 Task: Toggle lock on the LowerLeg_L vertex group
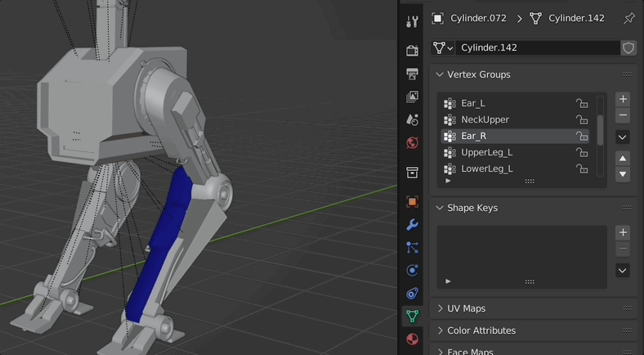click(581, 169)
